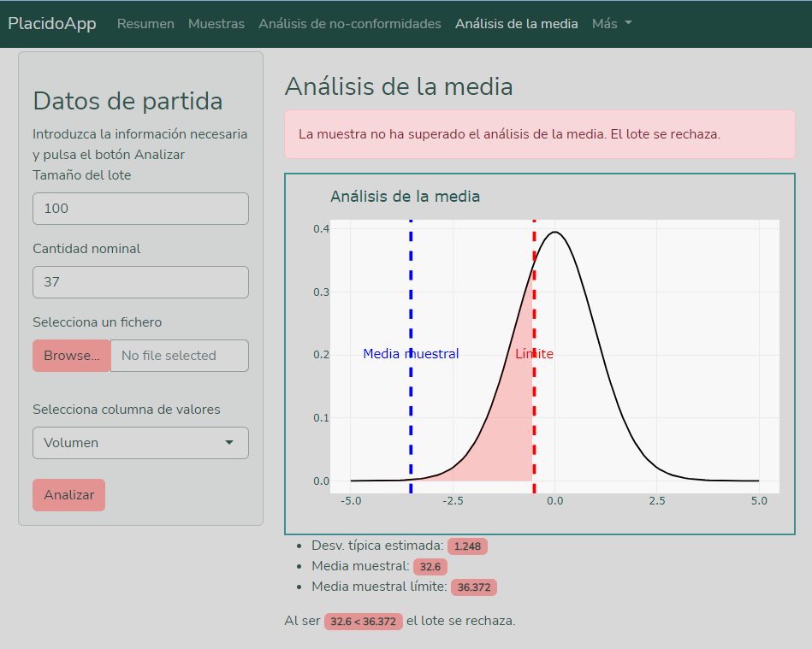Open the Volumen column dropdown
Screen dimensions: 812x649
pyautogui.click(x=140, y=443)
